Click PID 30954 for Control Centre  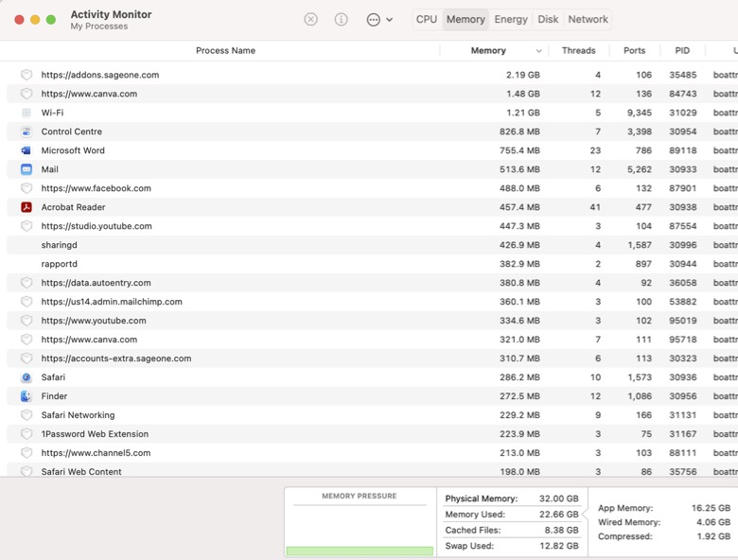tap(682, 131)
